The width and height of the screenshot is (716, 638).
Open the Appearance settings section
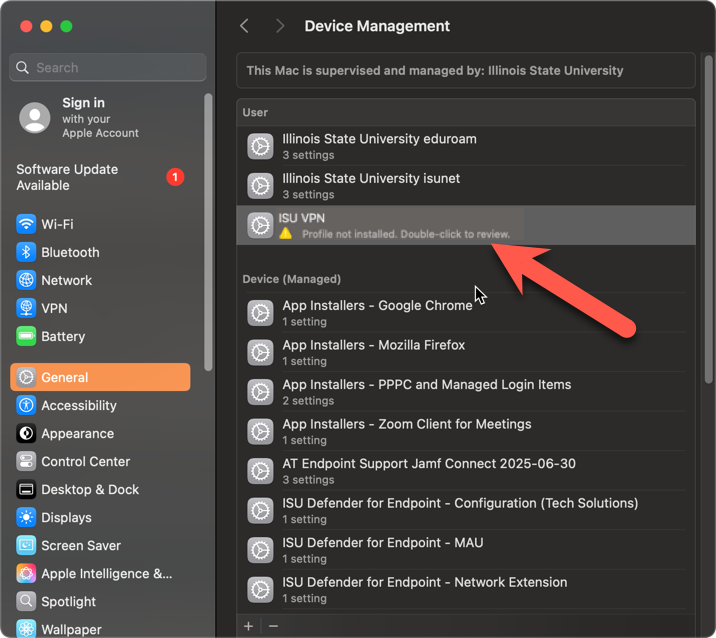pyautogui.click(x=77, y=433)
